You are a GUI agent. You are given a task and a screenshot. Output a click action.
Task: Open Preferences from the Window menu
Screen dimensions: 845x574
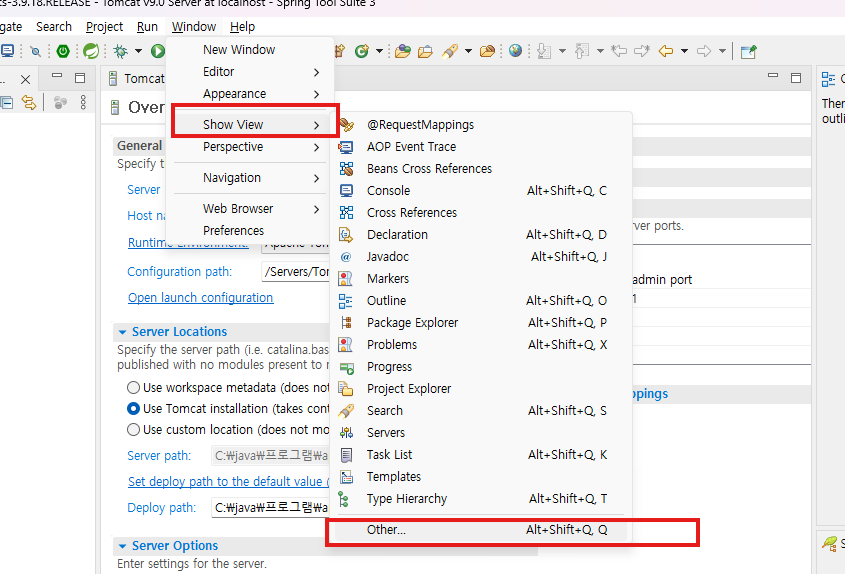(x=250, y=231)
